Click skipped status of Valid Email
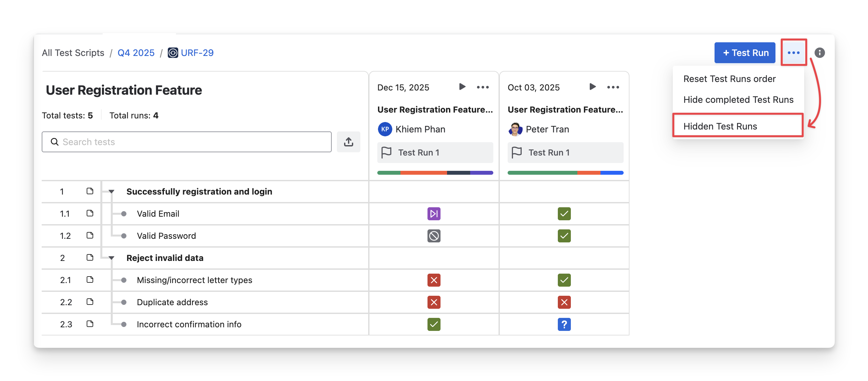Image resolution: width=868 pixels, height=381 pixels. click(x=434, y=214)
